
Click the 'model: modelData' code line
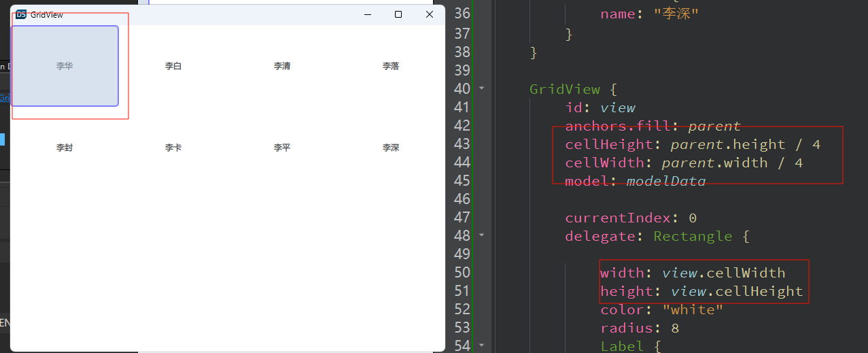[636, 181]
